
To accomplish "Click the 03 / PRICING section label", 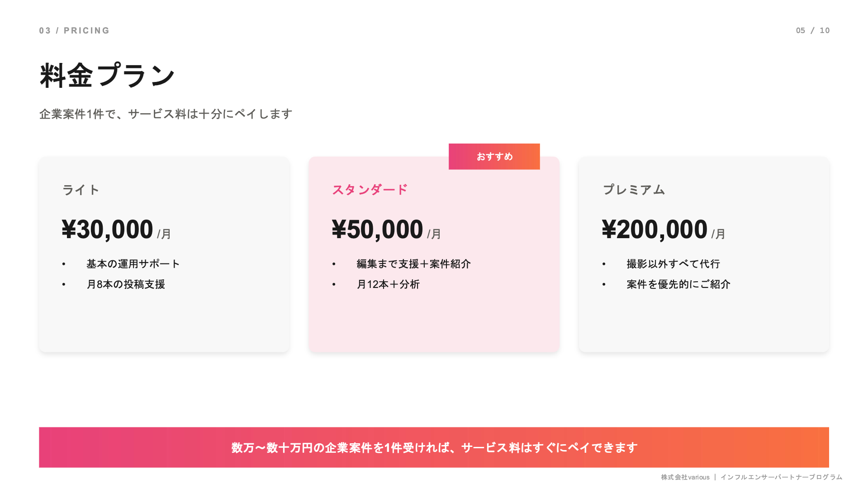I will coord(74,30).
